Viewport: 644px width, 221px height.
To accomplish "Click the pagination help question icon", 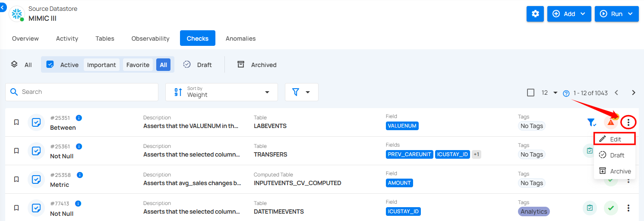I will (x=566, y=93).
